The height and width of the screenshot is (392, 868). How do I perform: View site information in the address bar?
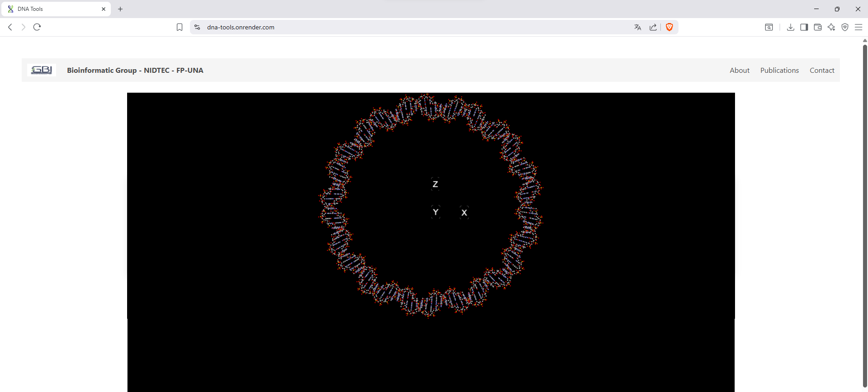pos(197,27)
